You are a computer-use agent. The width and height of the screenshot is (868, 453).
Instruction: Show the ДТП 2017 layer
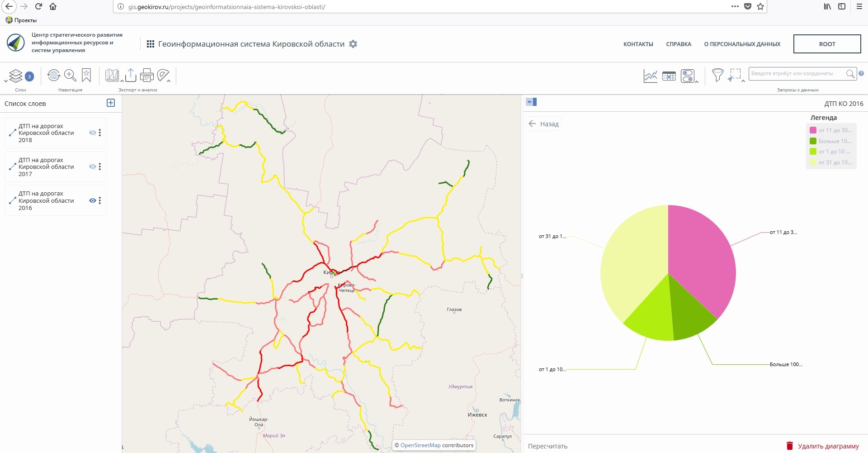[93, 167]
